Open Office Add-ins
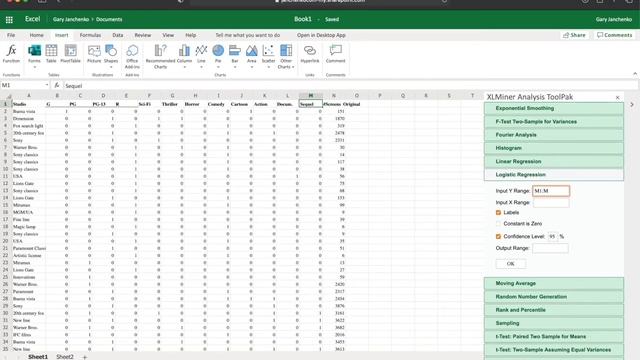This screenshot has height=360, width=640. [132, 56]
